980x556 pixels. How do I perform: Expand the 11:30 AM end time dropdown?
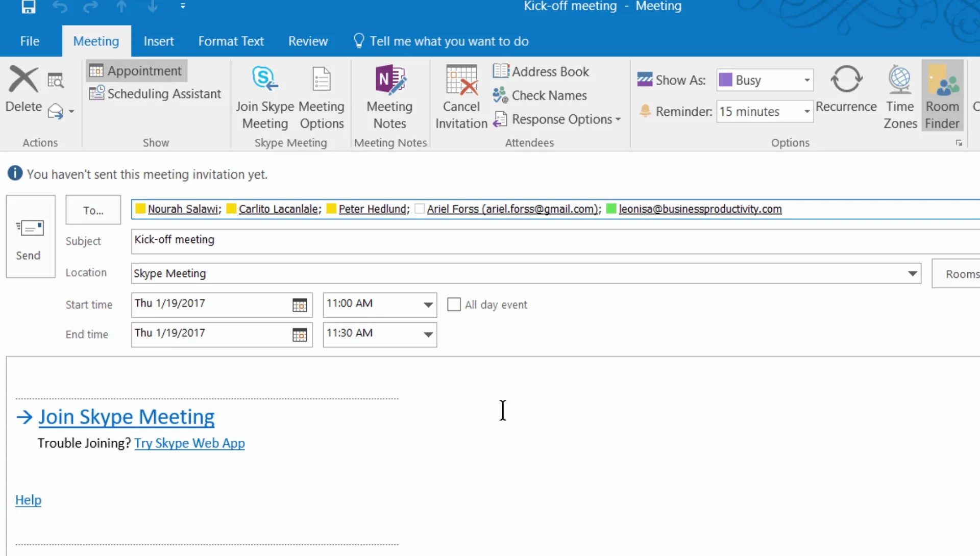coord(428,335)
